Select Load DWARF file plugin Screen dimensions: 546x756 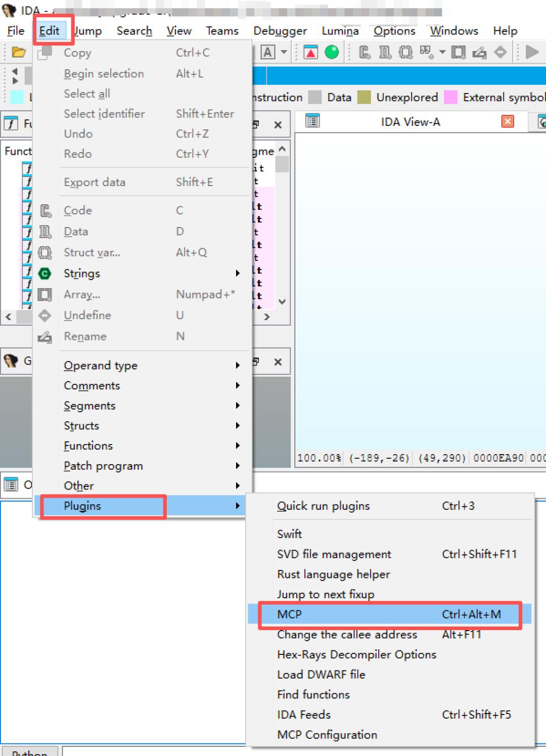pos(389,675)
